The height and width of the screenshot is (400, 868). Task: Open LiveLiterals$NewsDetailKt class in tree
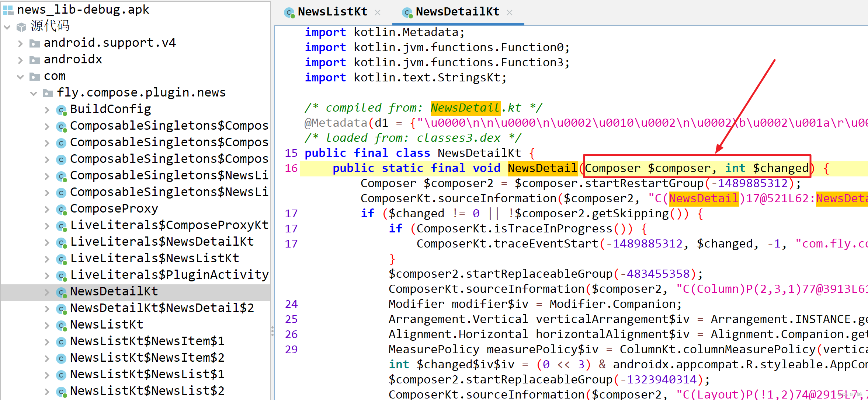point(162,242)
